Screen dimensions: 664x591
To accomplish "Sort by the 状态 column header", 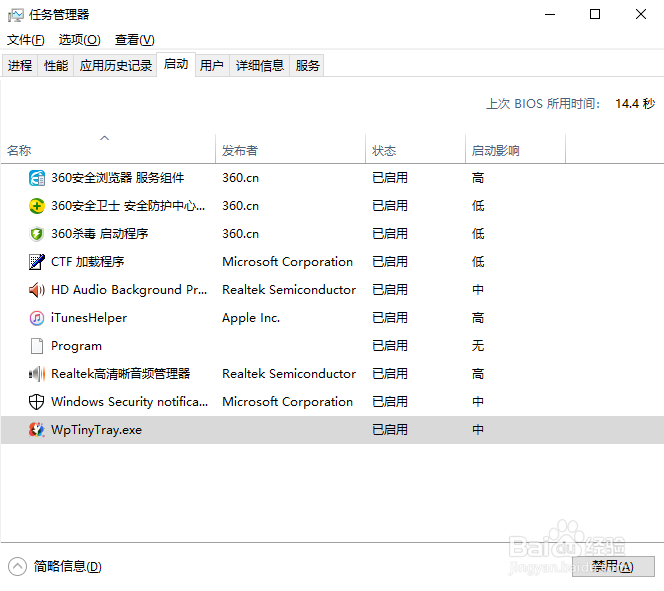I will (415, 150).
